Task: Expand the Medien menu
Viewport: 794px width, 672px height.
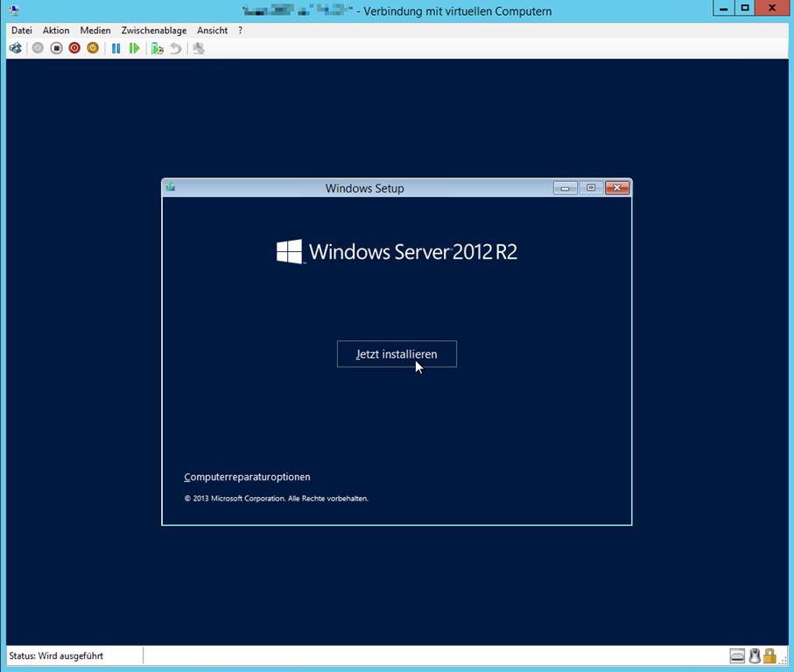Action: pos(95,30)
